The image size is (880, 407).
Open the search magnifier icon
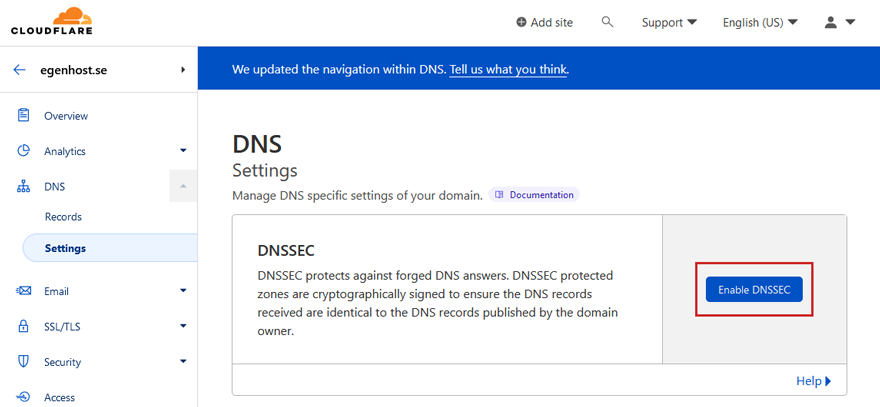(607, 22)
